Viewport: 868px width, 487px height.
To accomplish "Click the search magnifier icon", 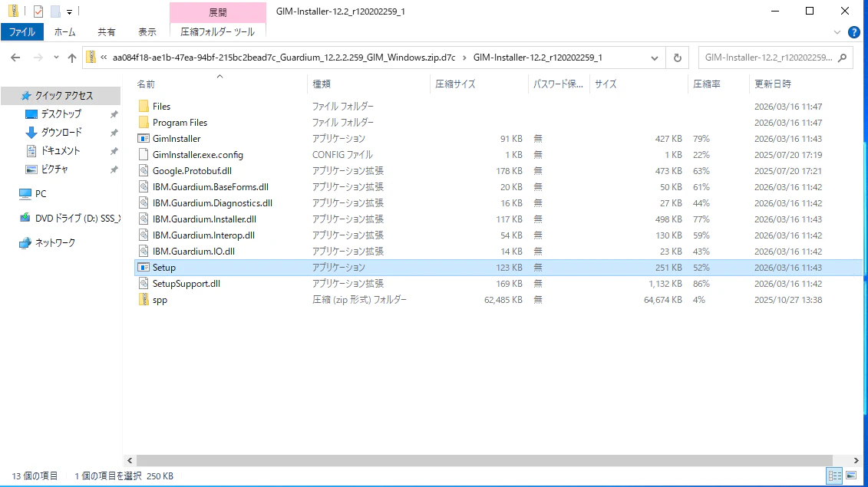I will pos(842,58).
